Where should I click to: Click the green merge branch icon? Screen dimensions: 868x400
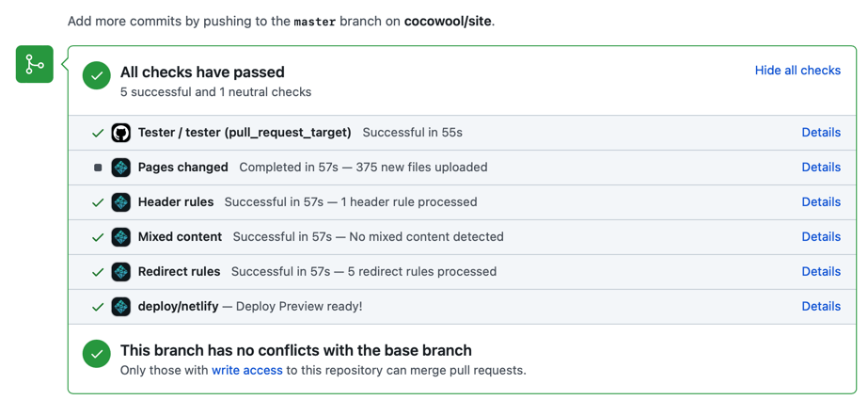(x=34, y=64)
